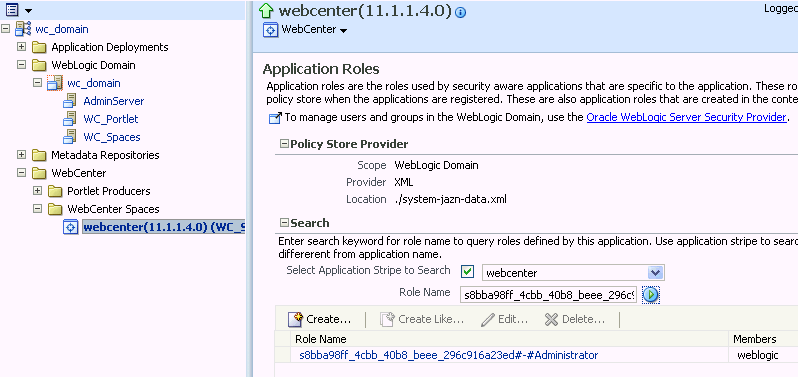
Task: Click the ./system-jazn-data.xml location value
Action: tap(450, 199)
